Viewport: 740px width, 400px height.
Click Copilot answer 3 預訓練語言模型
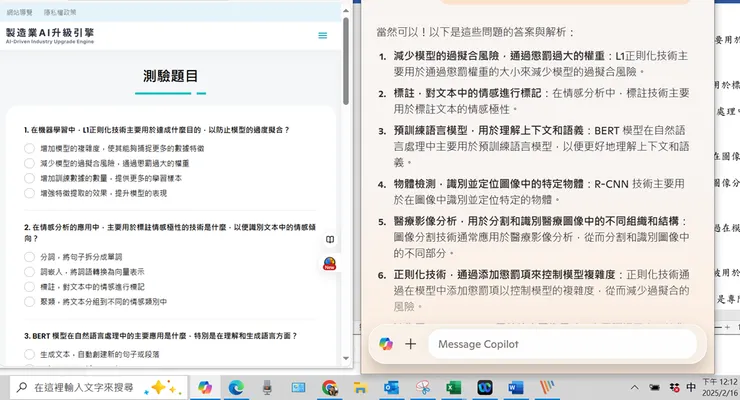541,146
